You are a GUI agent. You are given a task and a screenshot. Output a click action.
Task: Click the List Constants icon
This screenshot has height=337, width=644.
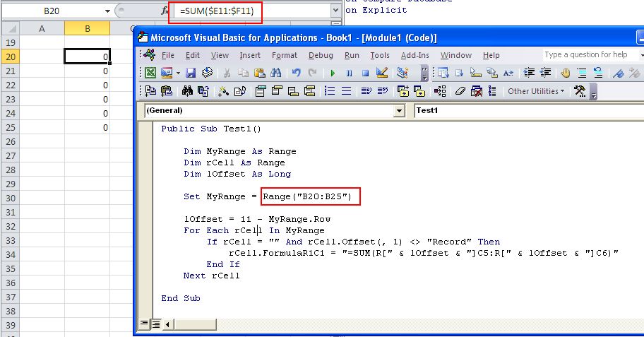tap(459, 73)
